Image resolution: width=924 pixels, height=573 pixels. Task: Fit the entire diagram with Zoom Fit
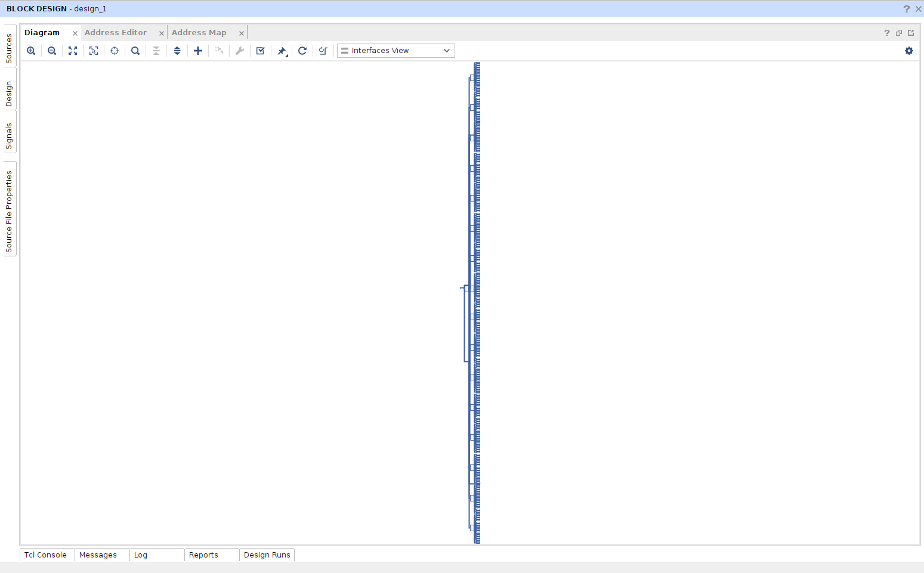click(x=73, y=51)
